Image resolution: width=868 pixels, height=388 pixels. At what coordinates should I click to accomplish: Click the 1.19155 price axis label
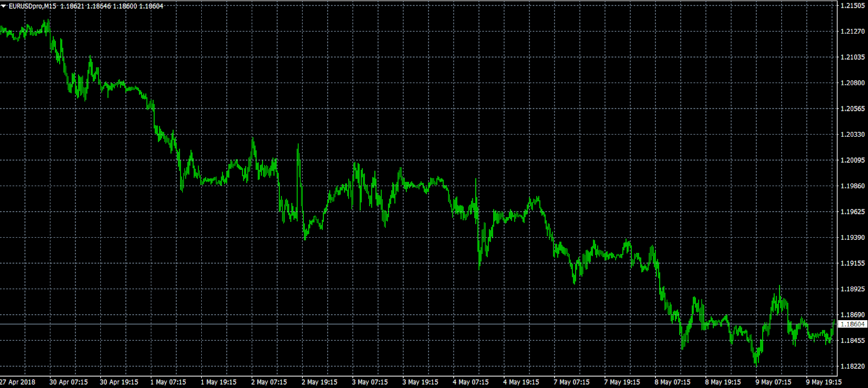click(852, 263)
